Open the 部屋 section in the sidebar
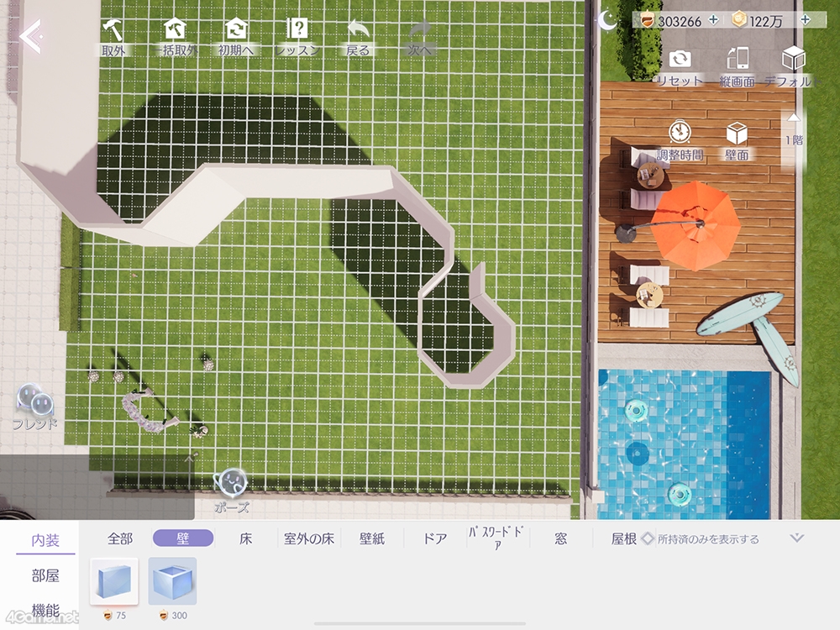 (x=45, y=576)
